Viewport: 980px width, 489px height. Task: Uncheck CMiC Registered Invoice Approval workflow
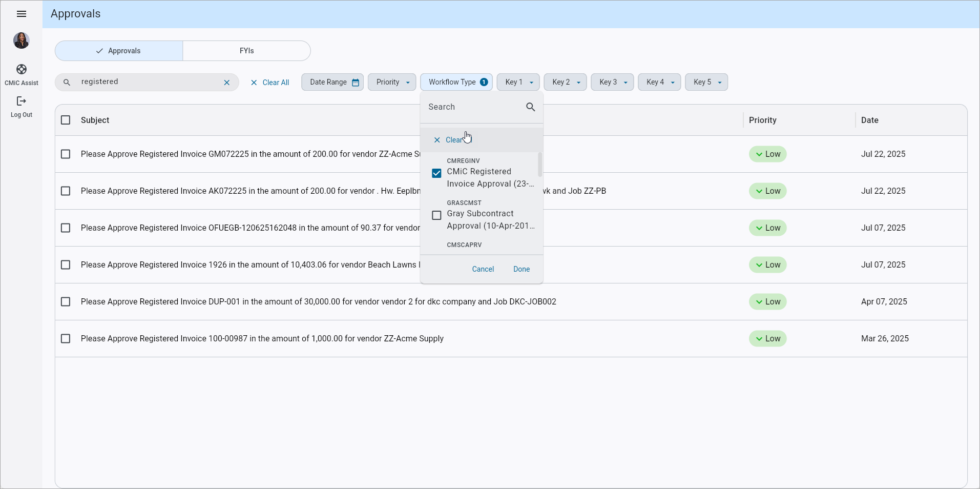pyautogui.click(x=436, y=173)
